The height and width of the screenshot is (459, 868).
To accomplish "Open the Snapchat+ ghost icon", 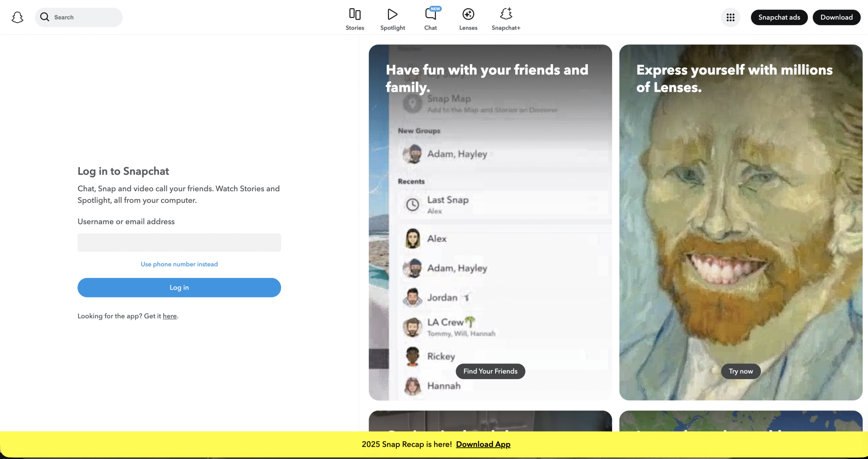I will [x=506, y=14].
